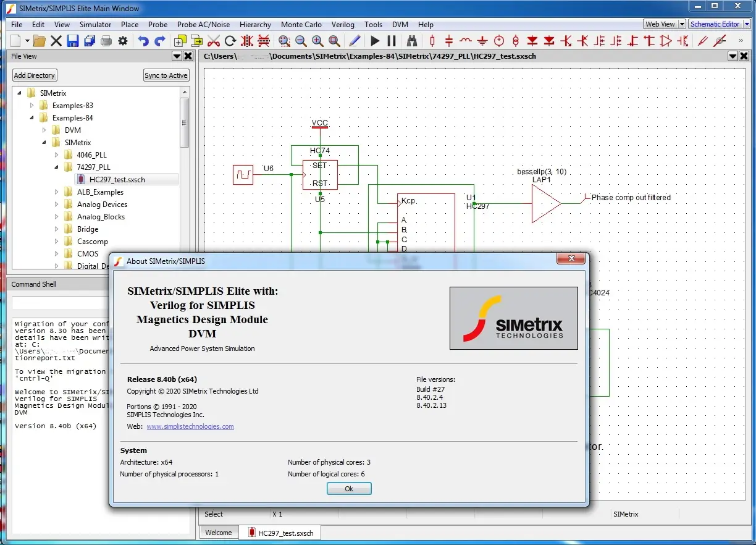
Task: Select the LAP1 amplifier triangle in schematic
Action: [546, 203]
